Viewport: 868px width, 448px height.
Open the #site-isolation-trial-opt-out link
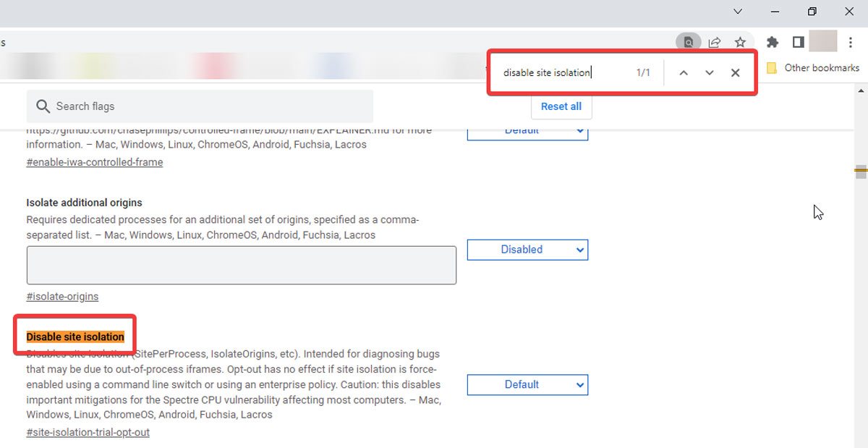pyautogui.click(x=88, y=432)
